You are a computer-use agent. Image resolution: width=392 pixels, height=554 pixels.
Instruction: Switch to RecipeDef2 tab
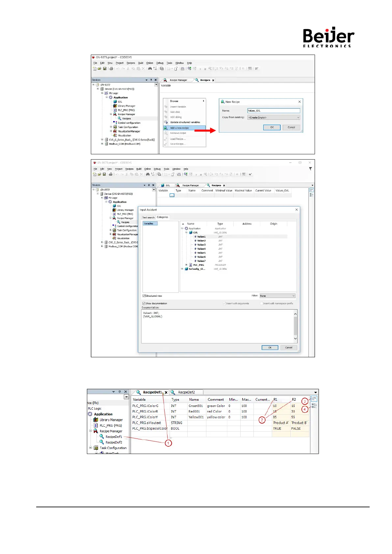click(x=186, y=392)
